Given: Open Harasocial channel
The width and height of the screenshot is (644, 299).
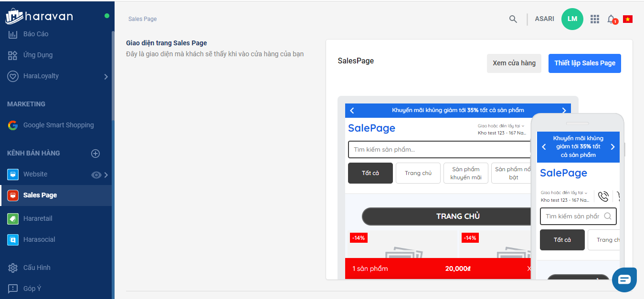Looking at the screenshot, I should pyautogui.click(x=39, y=239).
